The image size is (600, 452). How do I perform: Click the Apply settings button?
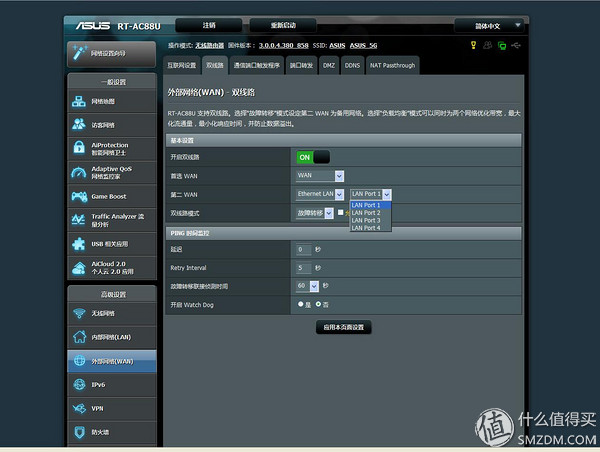343,327
